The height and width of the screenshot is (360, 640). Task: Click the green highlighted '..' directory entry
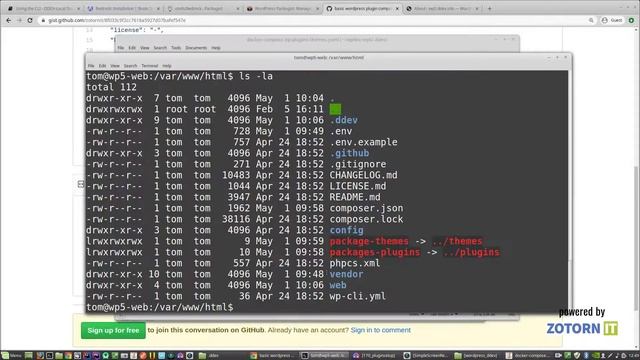pos(335,109)
